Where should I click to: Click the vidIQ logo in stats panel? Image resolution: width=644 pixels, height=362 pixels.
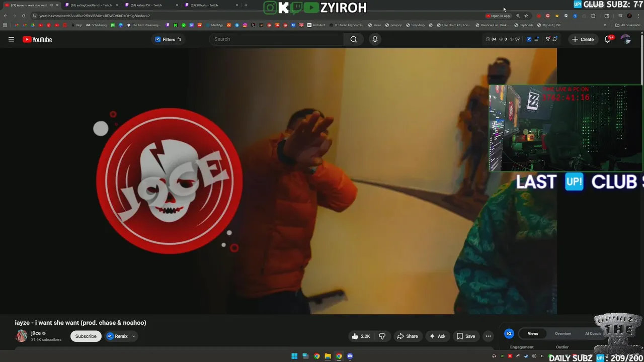coord(509,334)
